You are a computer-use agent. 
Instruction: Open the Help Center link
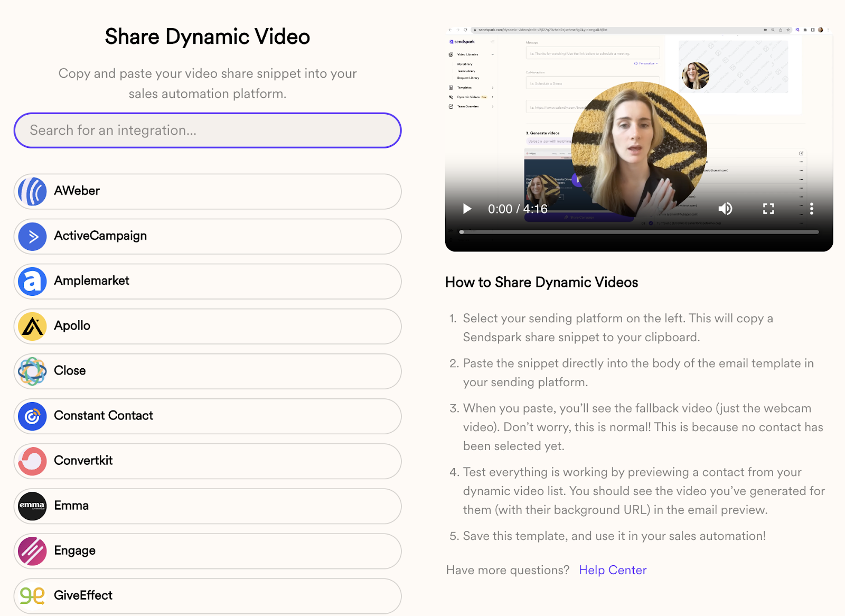[613, 570]
